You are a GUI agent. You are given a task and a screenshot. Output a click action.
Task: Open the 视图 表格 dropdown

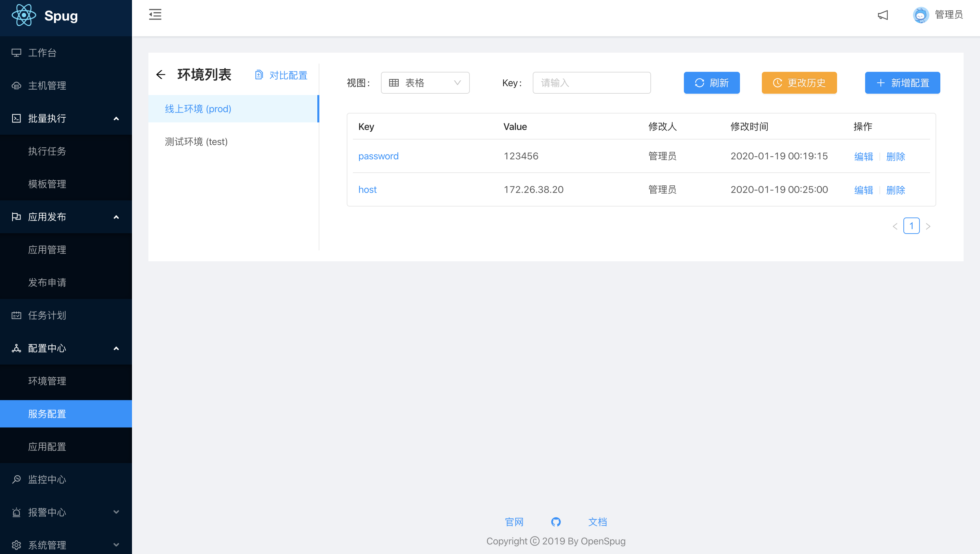pos(425,82)
